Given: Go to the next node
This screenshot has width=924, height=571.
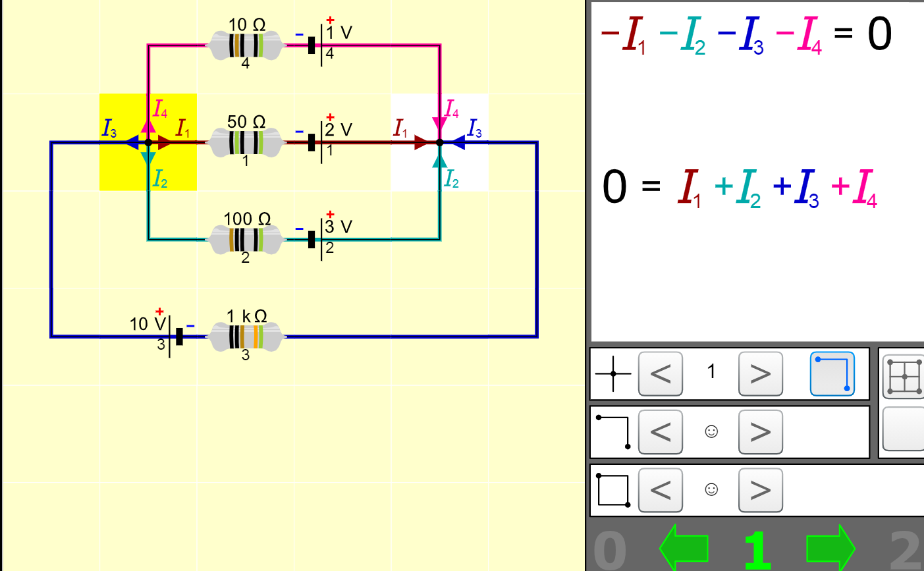Looking at the screenshot, I should point(761,374).
